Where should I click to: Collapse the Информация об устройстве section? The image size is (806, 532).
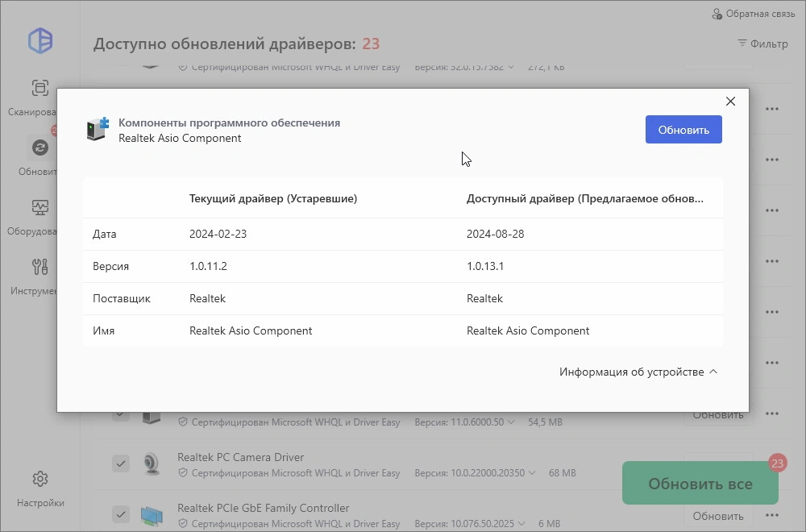pyautogui.click(x=638, y=372)
